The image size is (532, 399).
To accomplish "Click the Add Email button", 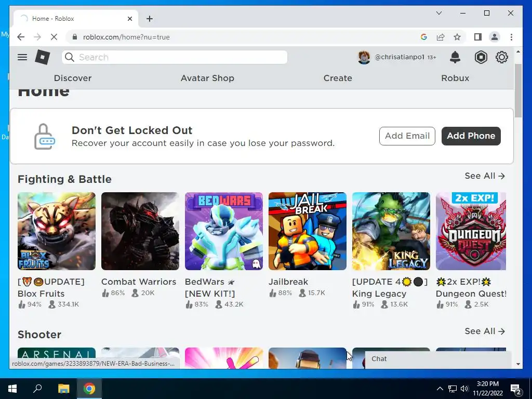I will [407, 136].
